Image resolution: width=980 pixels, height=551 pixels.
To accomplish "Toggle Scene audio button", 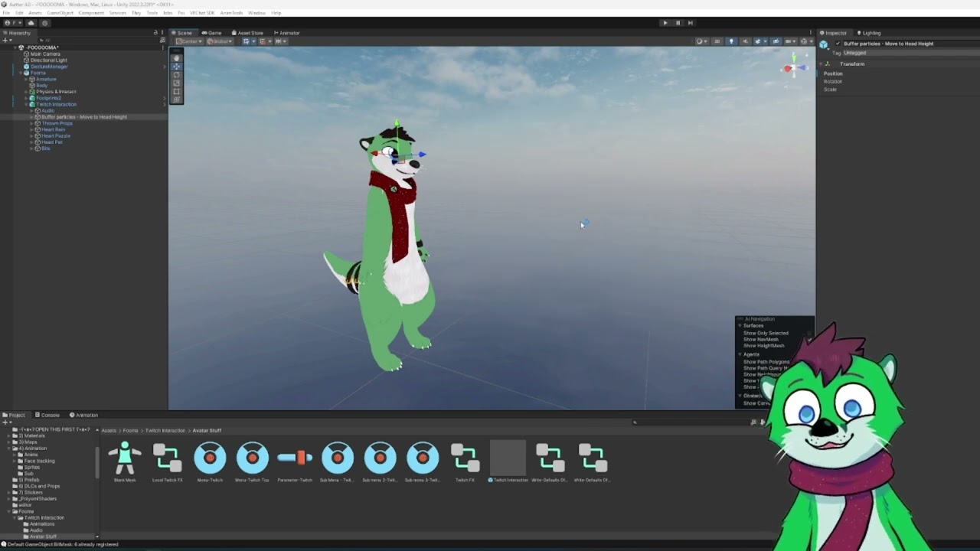I will click(x=746, y=41).
